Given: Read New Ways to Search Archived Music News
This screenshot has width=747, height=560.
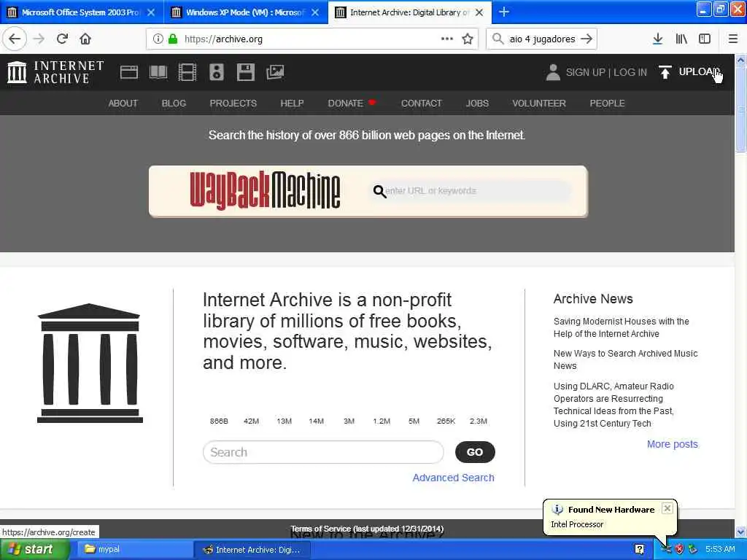Looking at the screenshot, I should pyautogui.click(x=625, y=359).
